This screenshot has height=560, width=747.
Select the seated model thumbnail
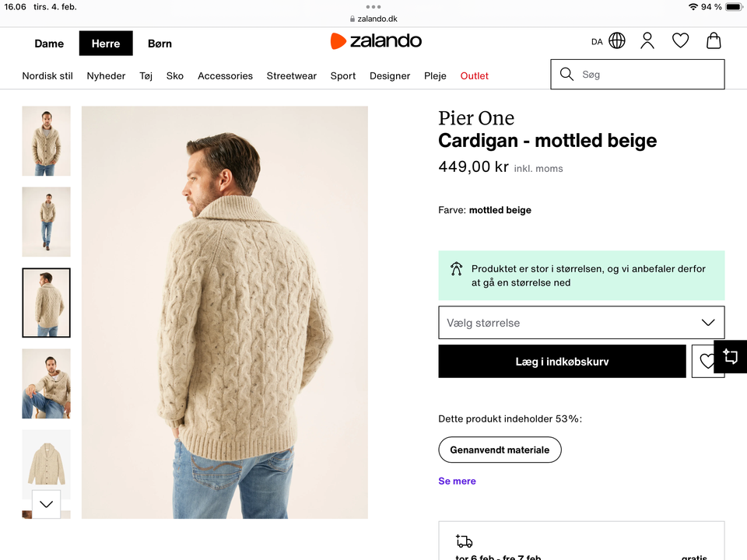46,383
